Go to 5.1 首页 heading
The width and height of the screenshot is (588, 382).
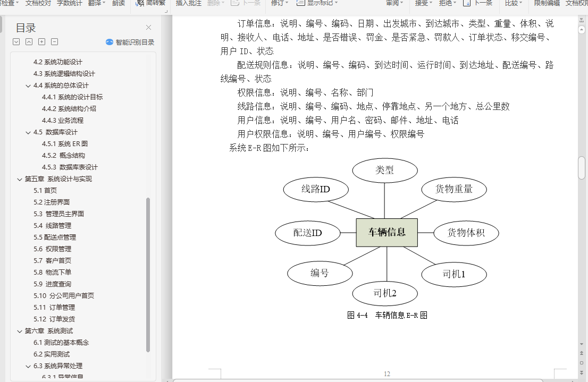click(45, 190)
